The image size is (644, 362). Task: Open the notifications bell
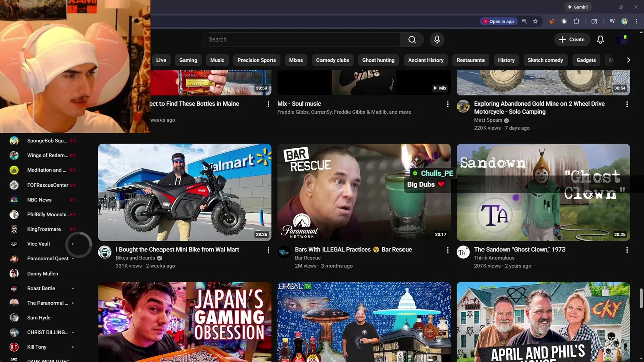pos(600,40)
